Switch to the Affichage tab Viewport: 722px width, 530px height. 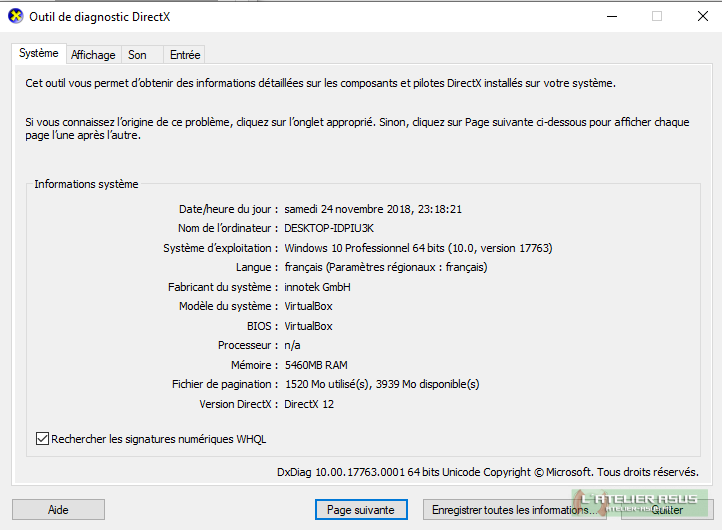[x=93, y=55]
